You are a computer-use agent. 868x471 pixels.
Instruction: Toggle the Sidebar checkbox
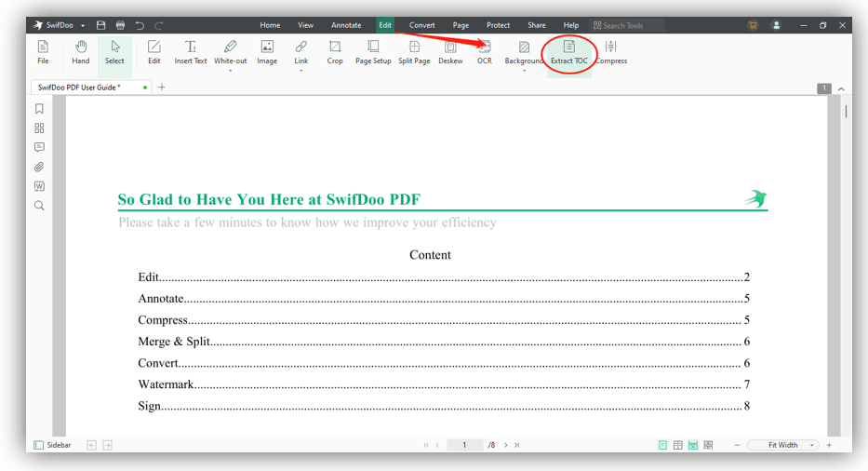(39, 445)
